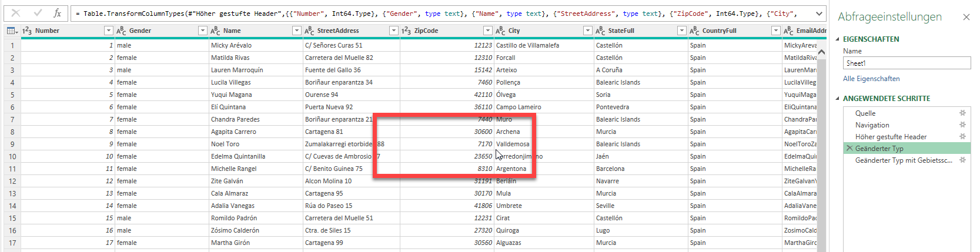Screen dimensions: 980x252
Task: Close the Abfrageeinstellungen pane
Action: (966, 17)
